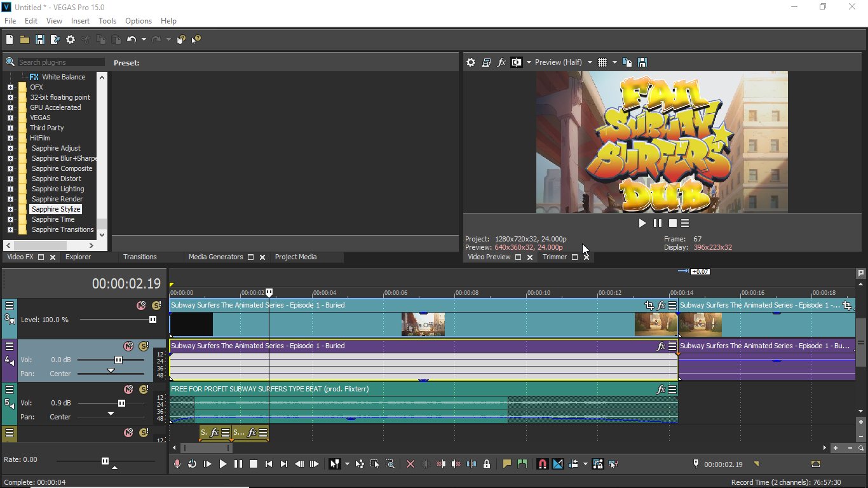Open the Options menu
Viewport: 868px width, 488px height.
139,21
